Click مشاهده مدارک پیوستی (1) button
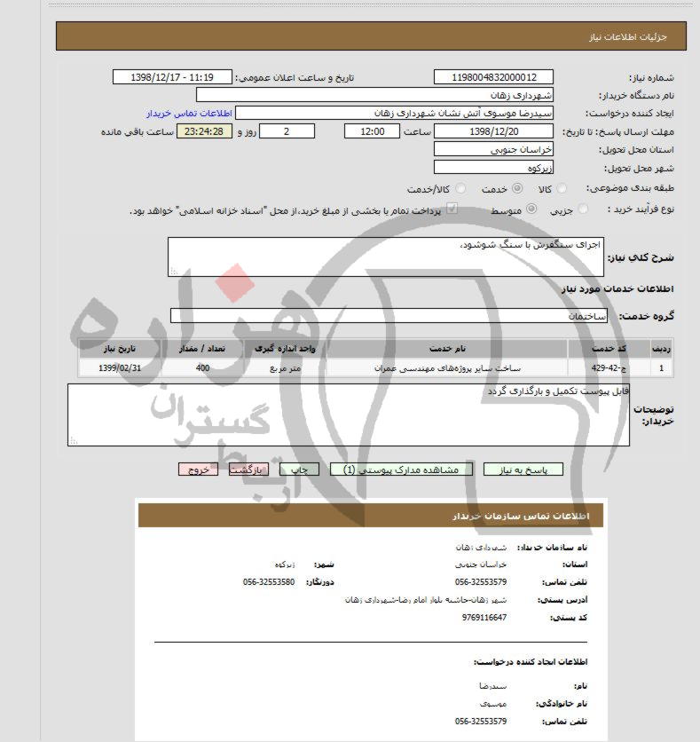 click(401, 470)
